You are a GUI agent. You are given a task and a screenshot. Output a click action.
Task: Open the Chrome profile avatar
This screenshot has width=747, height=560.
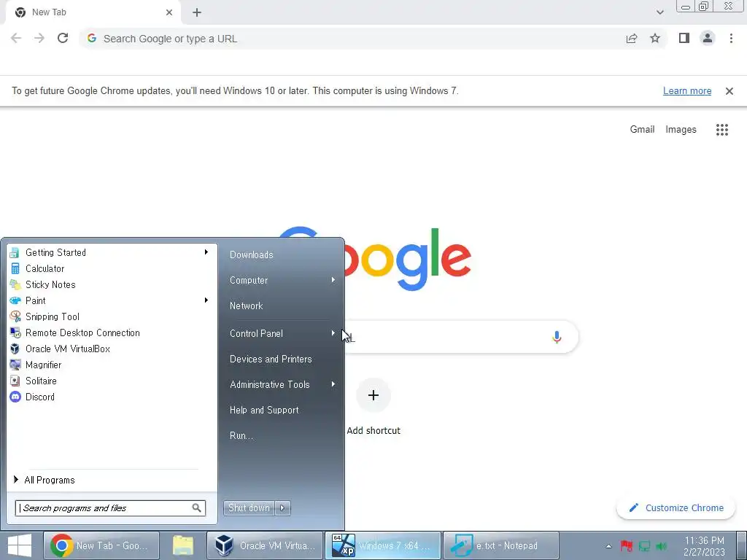(708, 38)
